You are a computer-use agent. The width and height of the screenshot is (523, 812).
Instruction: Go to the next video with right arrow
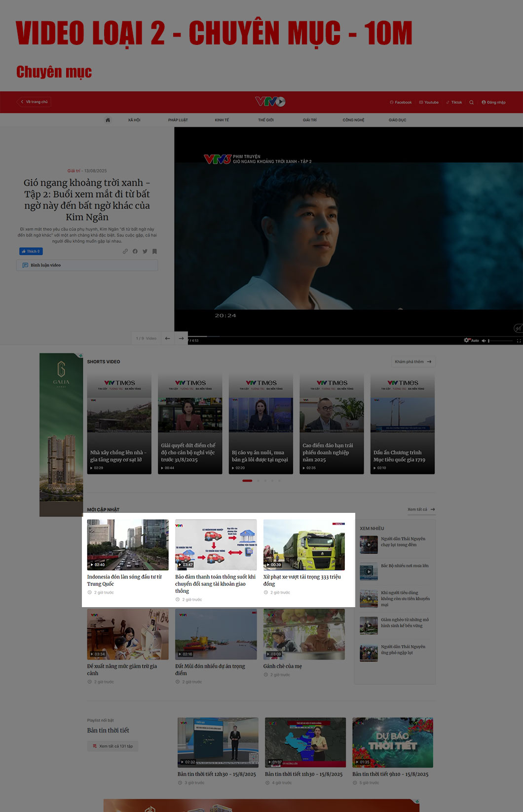tap(181, 338)
